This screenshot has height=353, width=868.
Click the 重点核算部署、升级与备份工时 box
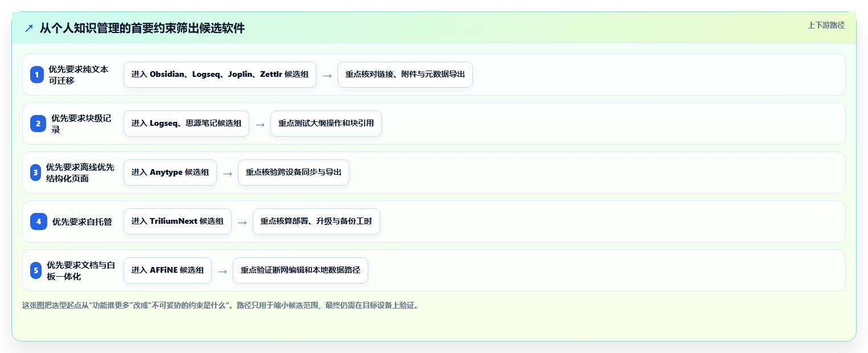316,221
